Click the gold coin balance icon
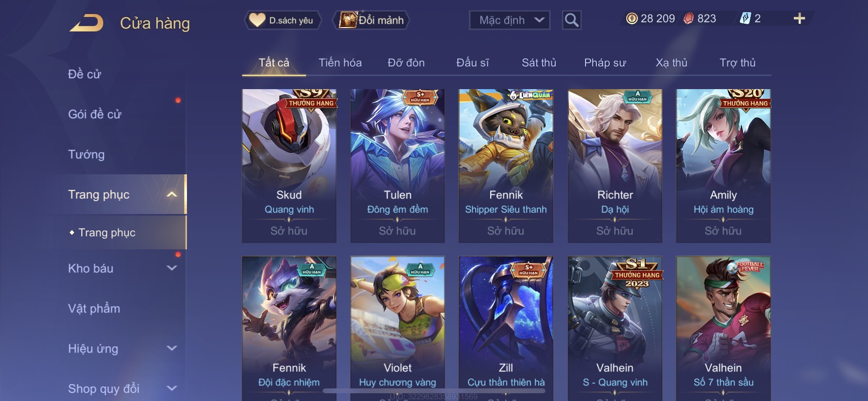This screenshot has height=401, width=868. point(632,19)
